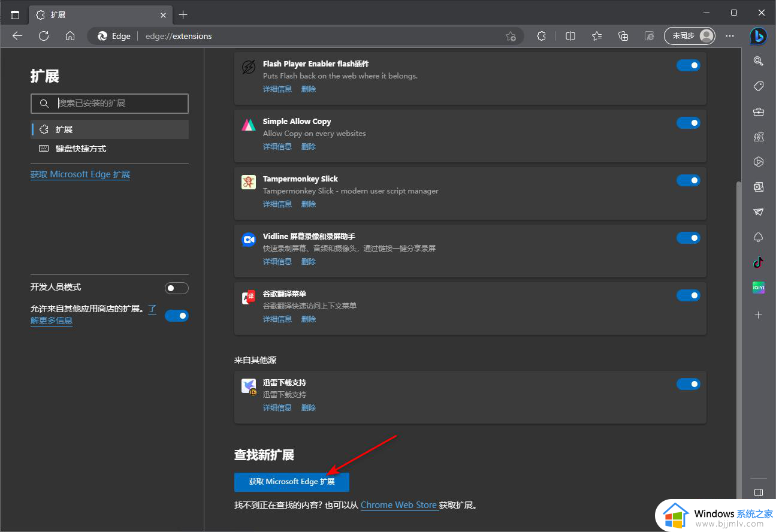Toggle Tampermonkey Slick extension off
This screenshot has height=532, width=776.
(689, 180)
